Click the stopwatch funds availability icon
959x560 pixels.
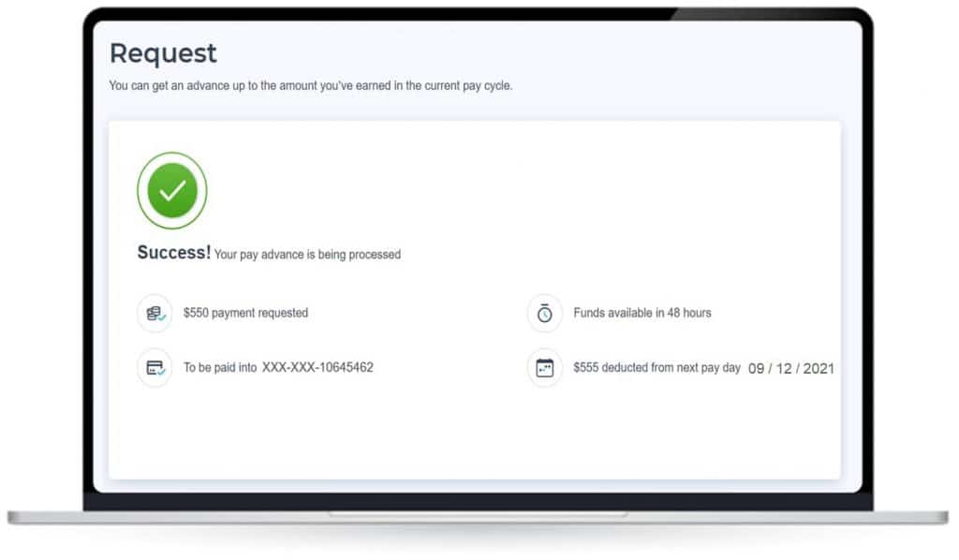pyautogui.click(x=545, y=313)
